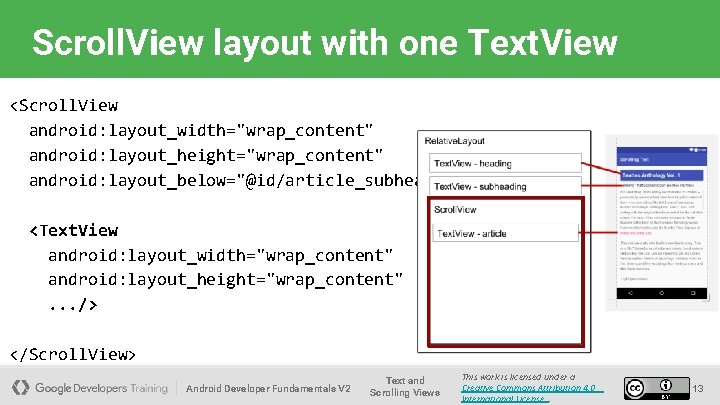720x405 pixels.
Task: Click the closing </ScrollView> tag
Action: [x=73, y=354]
